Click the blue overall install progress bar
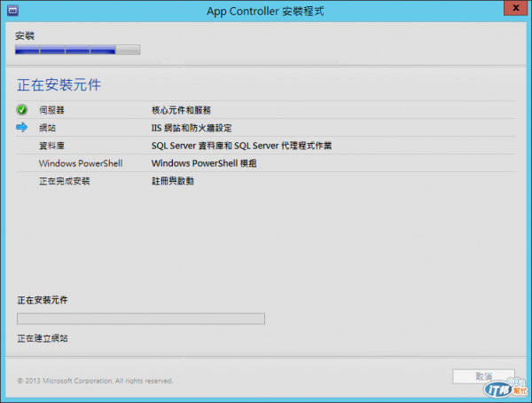This screenshot has width=532, height=403. pyautogui.click(x=77, y=50)
